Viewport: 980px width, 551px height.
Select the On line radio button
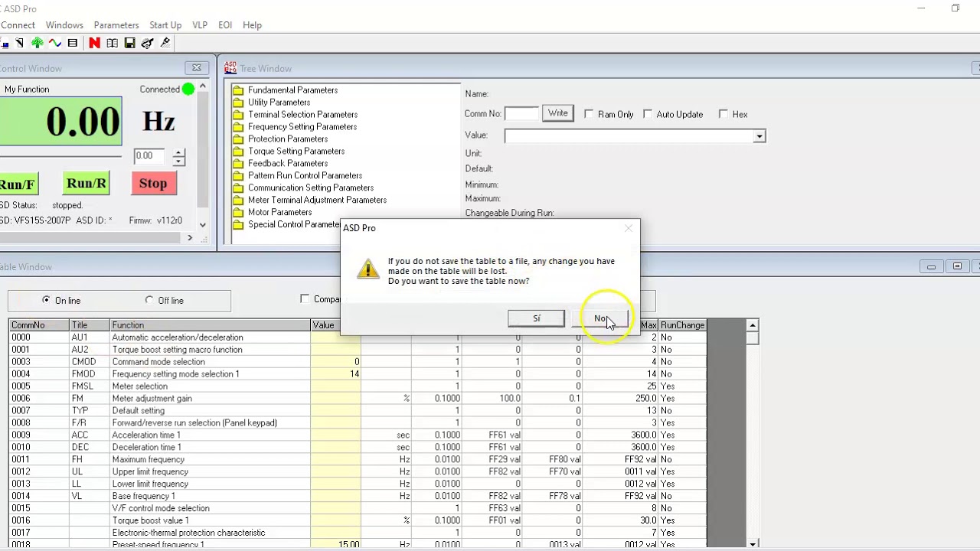[x=46, y=300]
